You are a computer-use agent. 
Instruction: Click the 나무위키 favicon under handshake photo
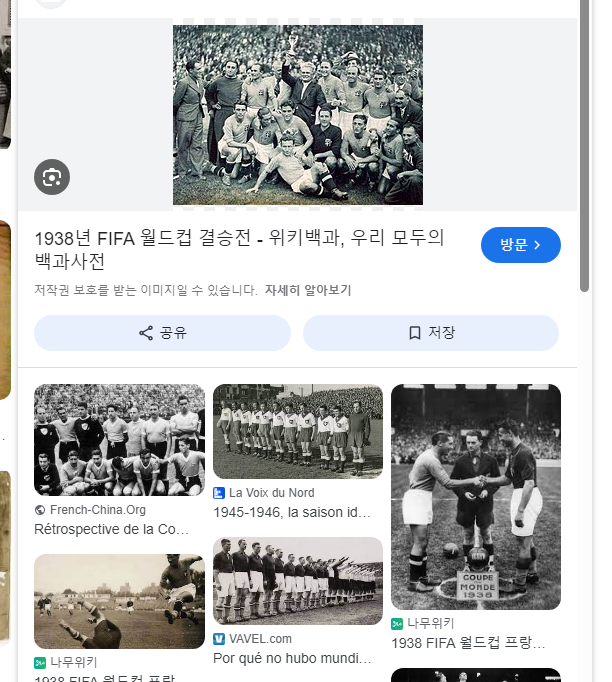tap(397, 624)
